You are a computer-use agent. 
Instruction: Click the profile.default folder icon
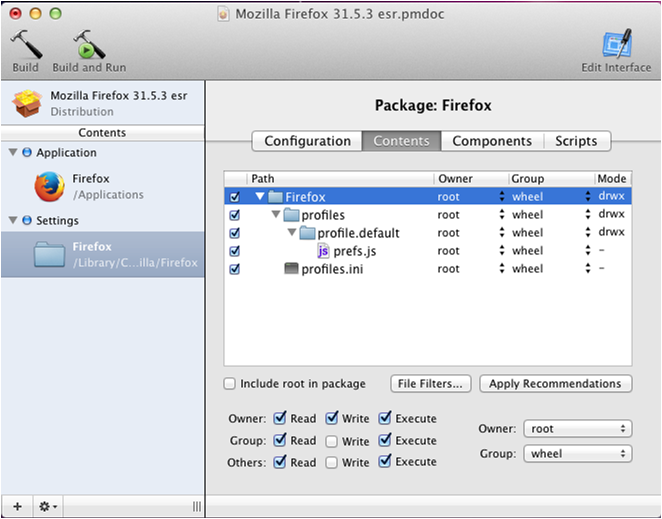[x=307, y=233]
